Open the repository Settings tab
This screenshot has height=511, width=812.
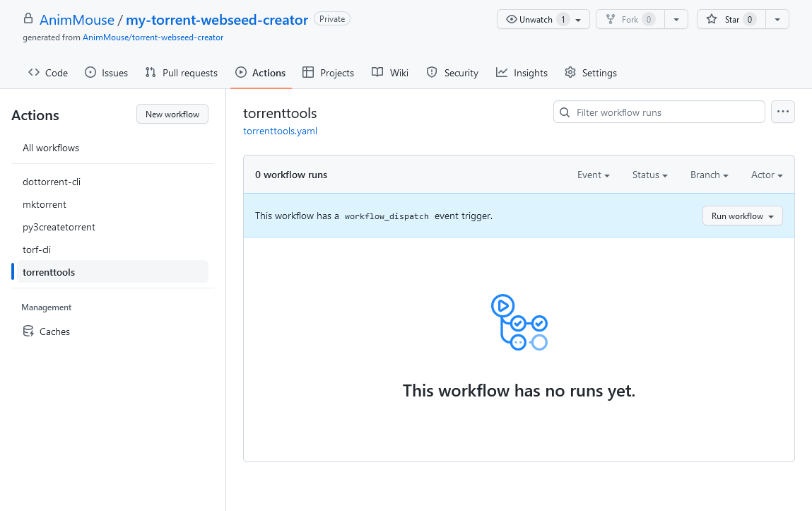point(591,73)
